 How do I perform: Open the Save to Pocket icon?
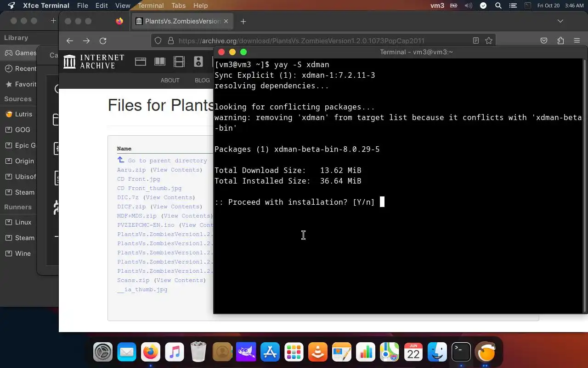pos(544,40)
